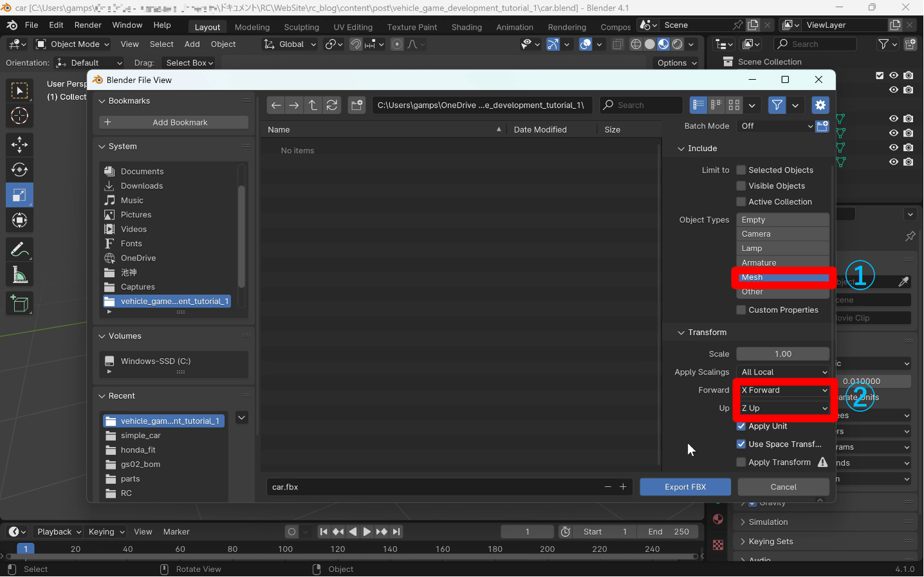Open the Global orientation dropdown
The height and width of the screenshot is (577, 924).
coord(290,44)
